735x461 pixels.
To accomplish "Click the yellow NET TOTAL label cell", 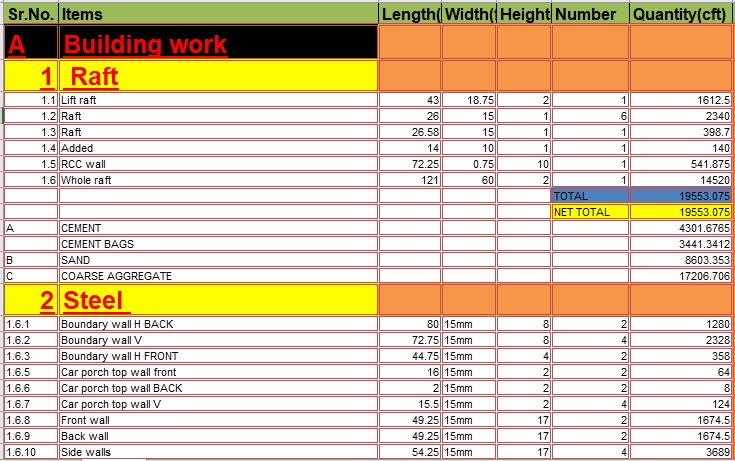I will click(590, 212).
